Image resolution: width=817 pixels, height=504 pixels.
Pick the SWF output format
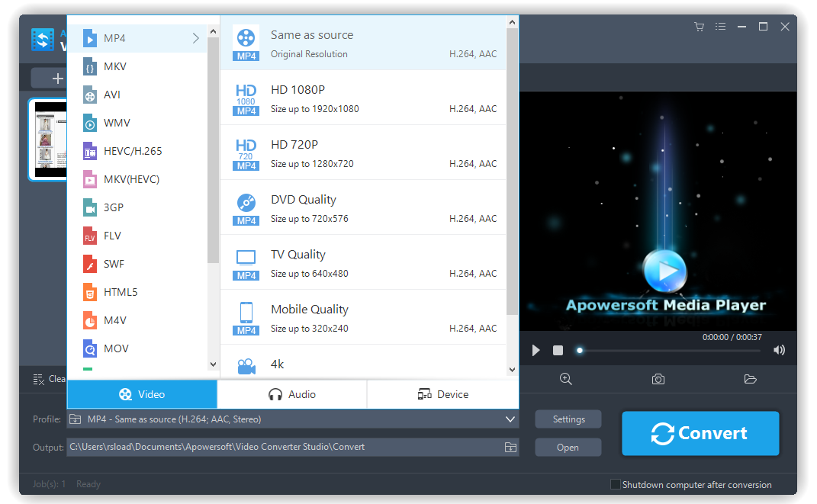point(111,263)
